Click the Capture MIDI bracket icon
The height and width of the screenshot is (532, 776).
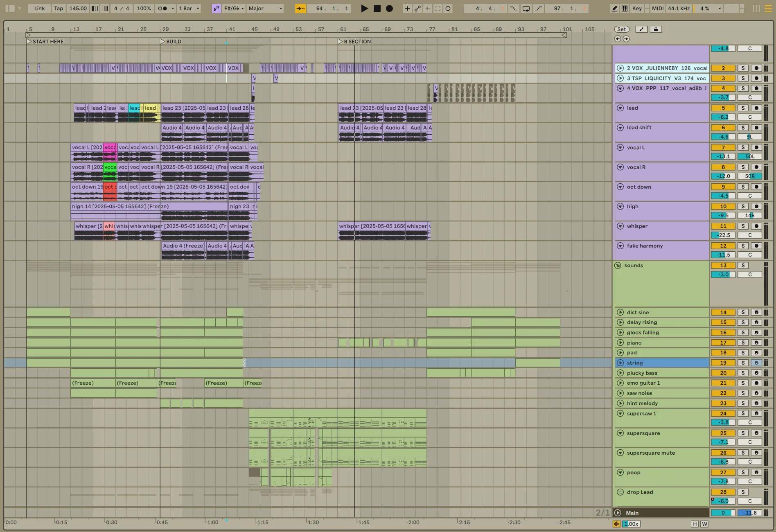[x=438, y=8]
